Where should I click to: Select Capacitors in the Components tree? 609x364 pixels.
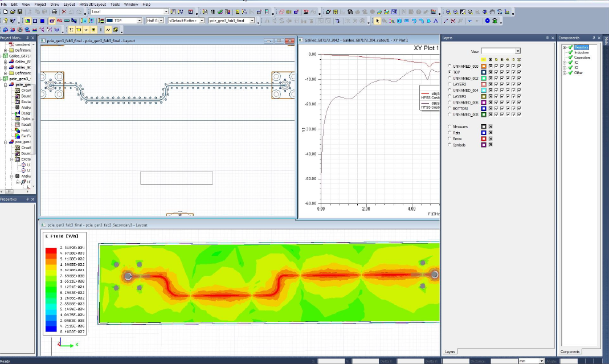coord(582,58)
